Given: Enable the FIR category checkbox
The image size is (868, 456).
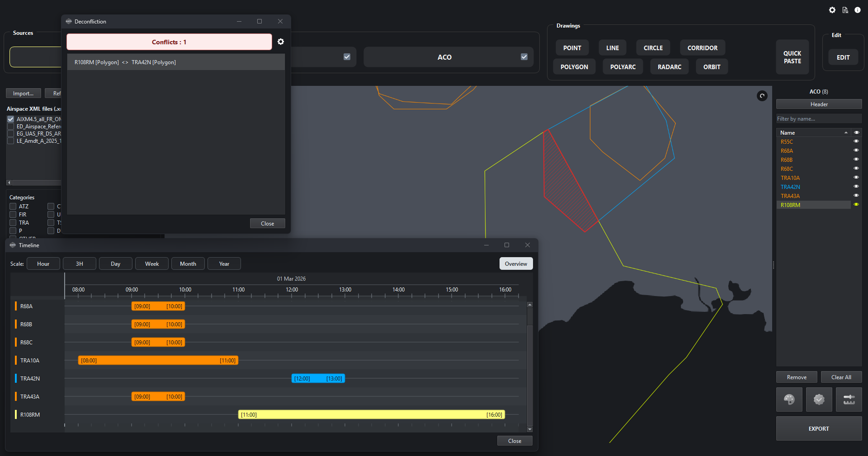Looking at the screenshot, I should point(13,215).
